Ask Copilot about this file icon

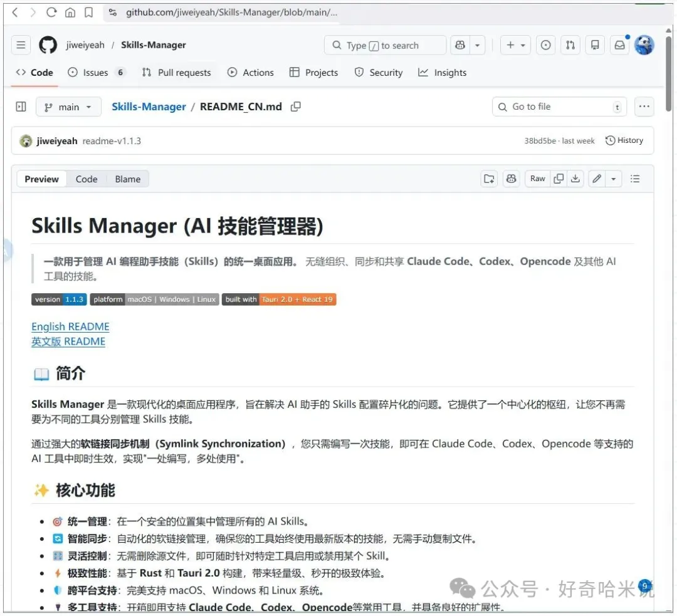(x=512, y=179)
